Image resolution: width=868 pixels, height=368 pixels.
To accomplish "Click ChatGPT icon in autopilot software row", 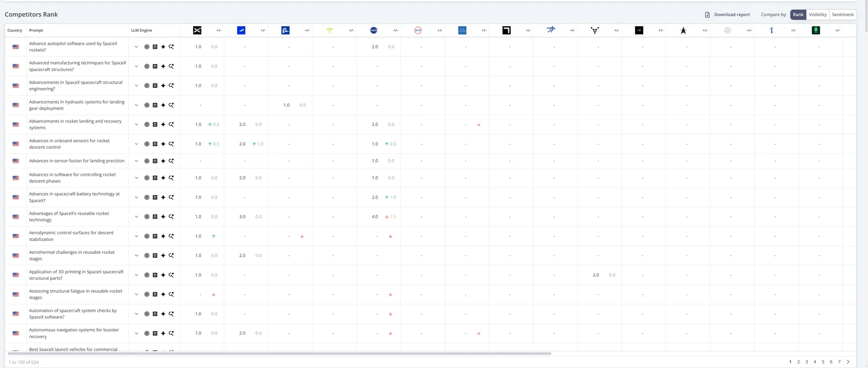I will pos(147,47).
